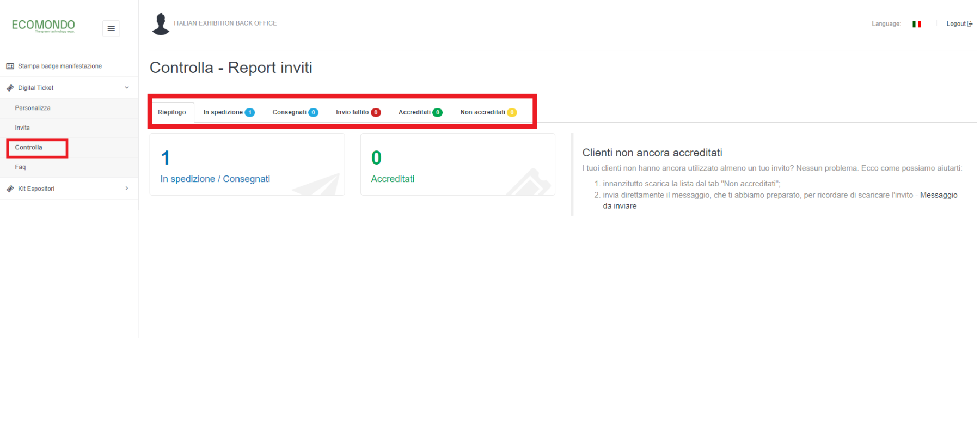Click the Controlla - Report inviti page title
Viewport: 980px width, 436px height.
point(231,68)
